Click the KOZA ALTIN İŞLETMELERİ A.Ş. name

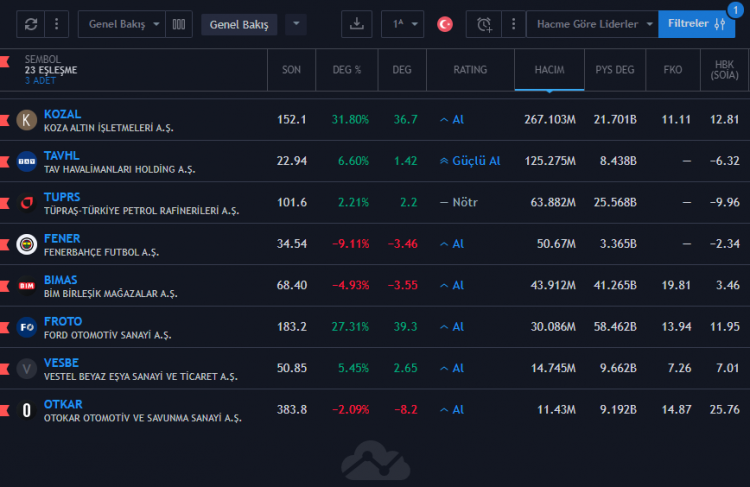[x=109, y=128]
